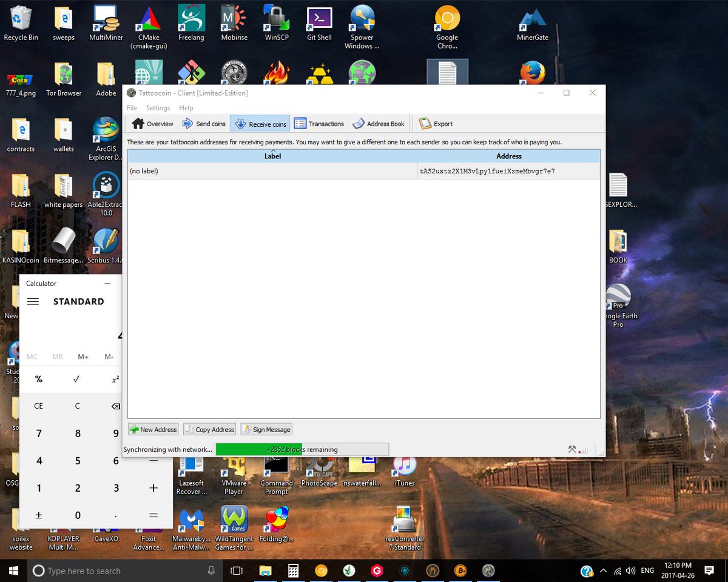Image resolution: width=728 pixels, height=582 pixels.
Task: Select the iTunes desktop icon
Action: click(405, 472)
